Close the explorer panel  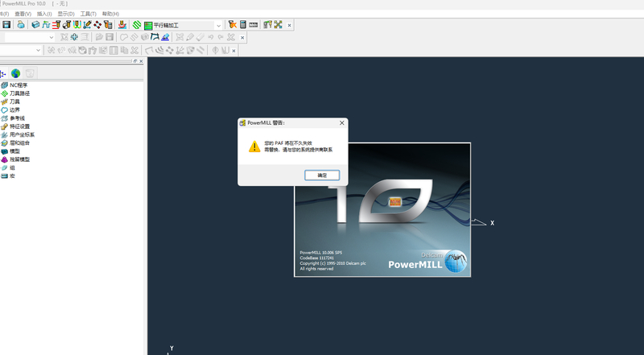(x=141, y=61)
